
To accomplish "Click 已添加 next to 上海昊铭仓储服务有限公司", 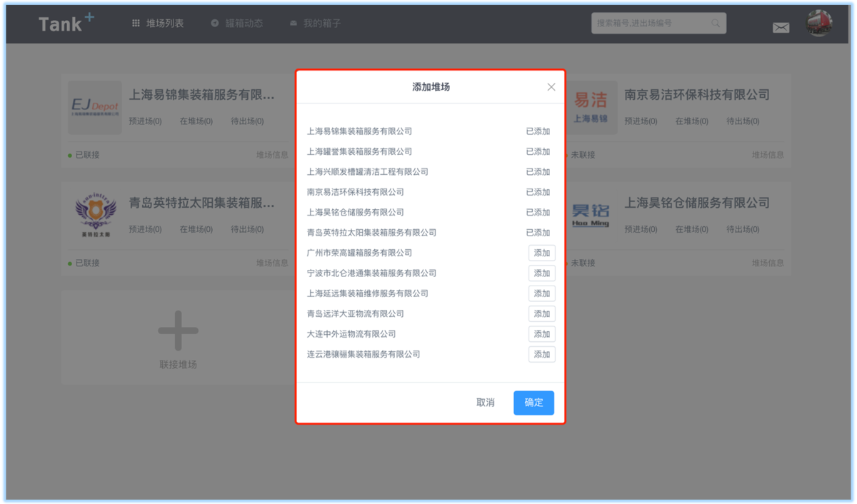I will pos(538,212).
